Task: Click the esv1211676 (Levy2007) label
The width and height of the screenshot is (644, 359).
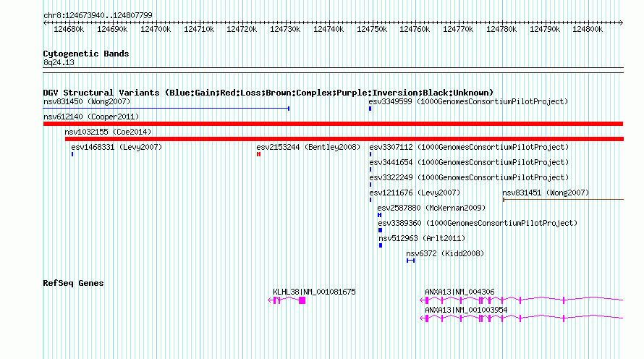Action: (415, 193)
